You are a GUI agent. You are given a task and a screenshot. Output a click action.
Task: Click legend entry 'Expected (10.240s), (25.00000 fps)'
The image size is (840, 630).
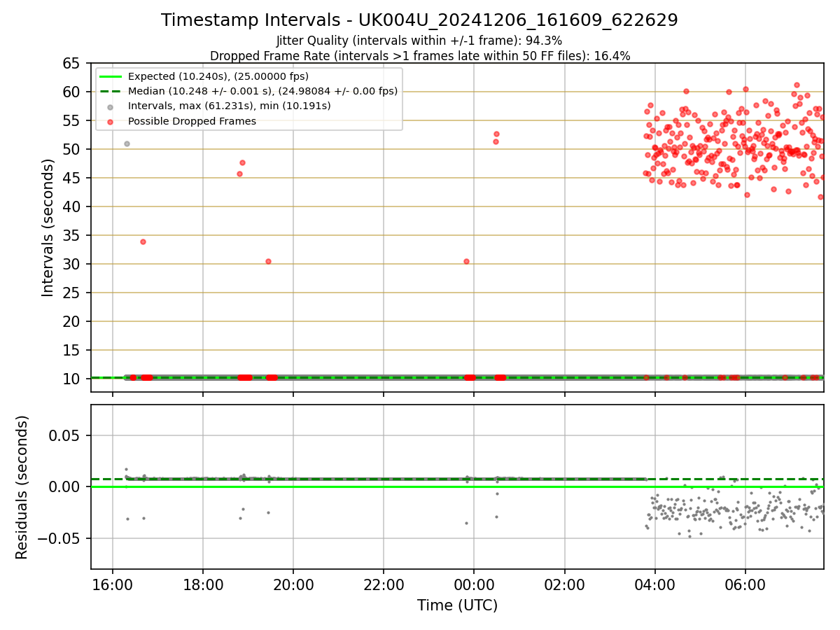(218, 76)
